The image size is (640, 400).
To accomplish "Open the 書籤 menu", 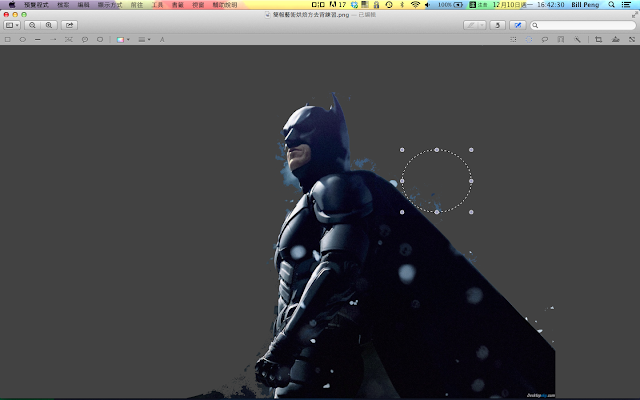I will coord(178,5).
